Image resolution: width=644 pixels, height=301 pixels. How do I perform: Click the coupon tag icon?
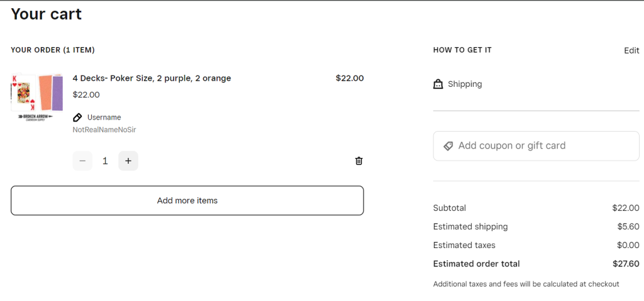(x=448, y=145)
